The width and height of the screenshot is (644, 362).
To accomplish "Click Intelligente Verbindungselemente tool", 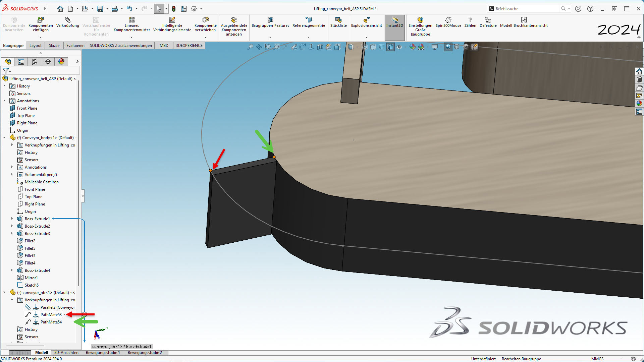I will click(172, 24).
